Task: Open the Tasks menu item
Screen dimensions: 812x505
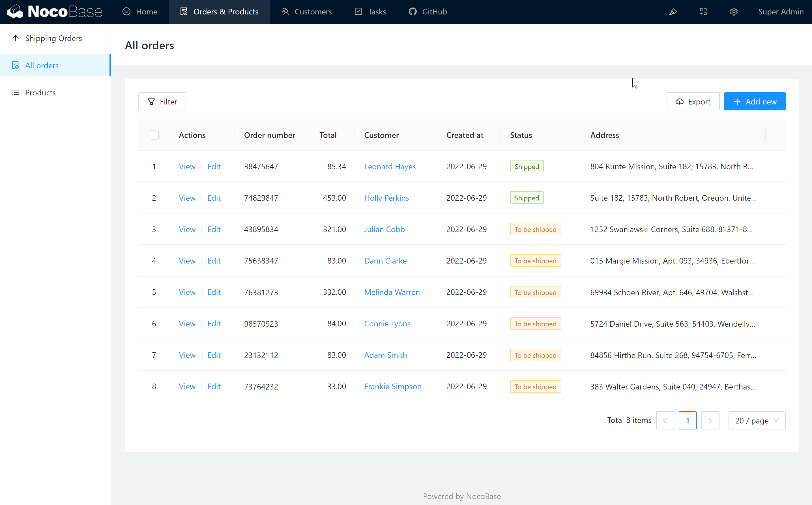Action: pyautogui.click(x=370, y=12)
